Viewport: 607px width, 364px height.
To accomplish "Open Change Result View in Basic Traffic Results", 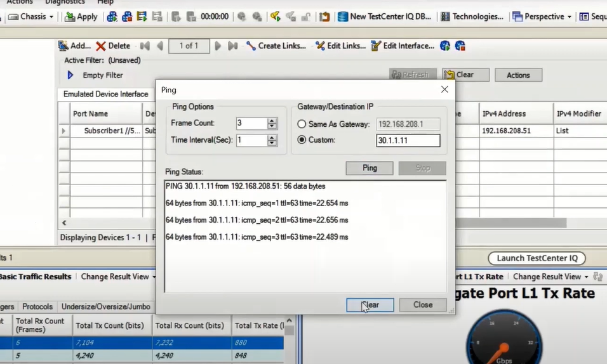I will point(118,276).
